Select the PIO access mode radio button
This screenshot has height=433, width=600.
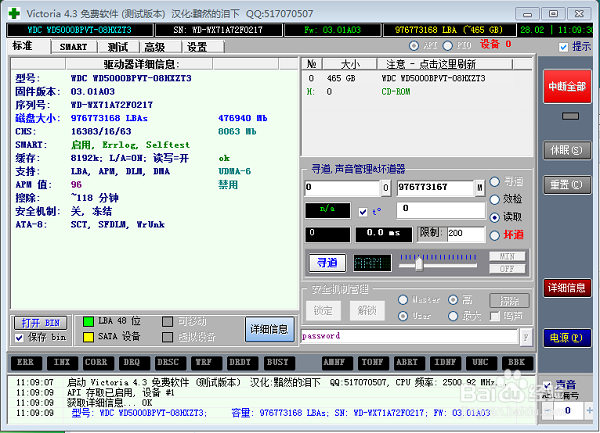[x=446, y=46]
